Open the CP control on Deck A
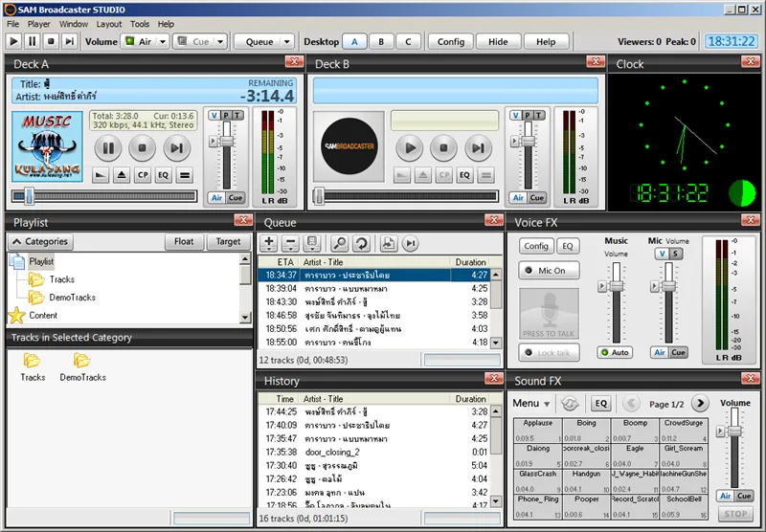 pos(143,175)
